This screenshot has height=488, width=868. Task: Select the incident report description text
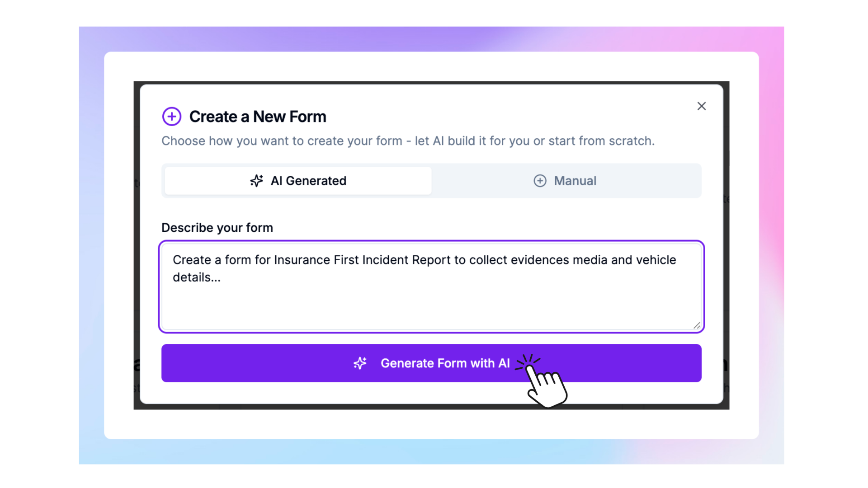[x=424, y=268]
